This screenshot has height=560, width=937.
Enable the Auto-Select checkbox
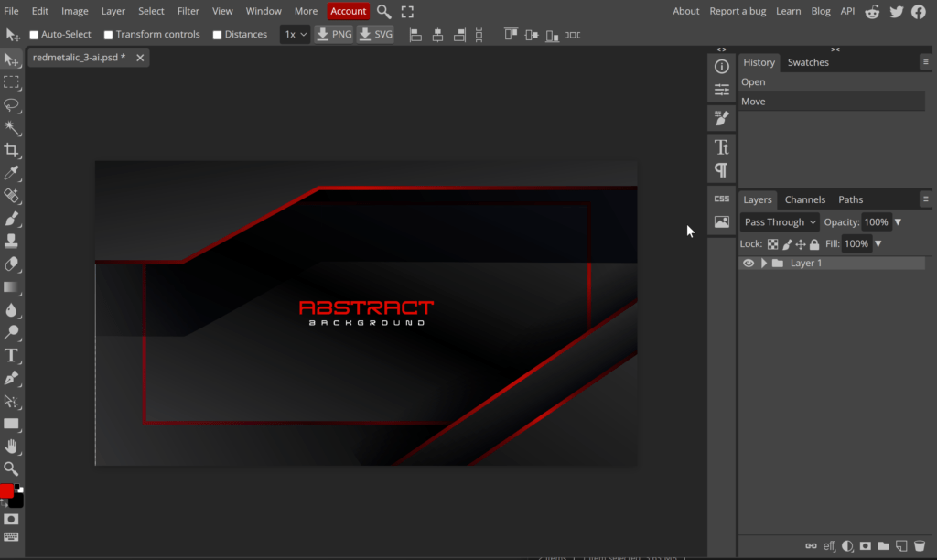[x=34, y=35]
